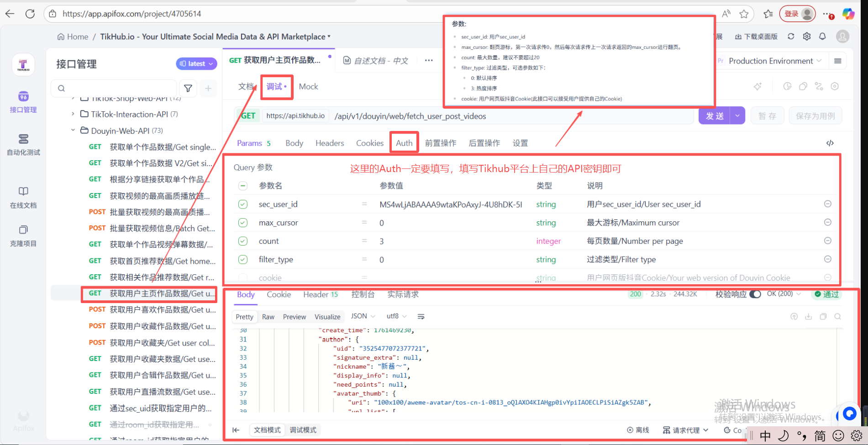This screenshot has height=445, width=868.
Task: Click the 保存为用例 button
Action: (815, 116)
